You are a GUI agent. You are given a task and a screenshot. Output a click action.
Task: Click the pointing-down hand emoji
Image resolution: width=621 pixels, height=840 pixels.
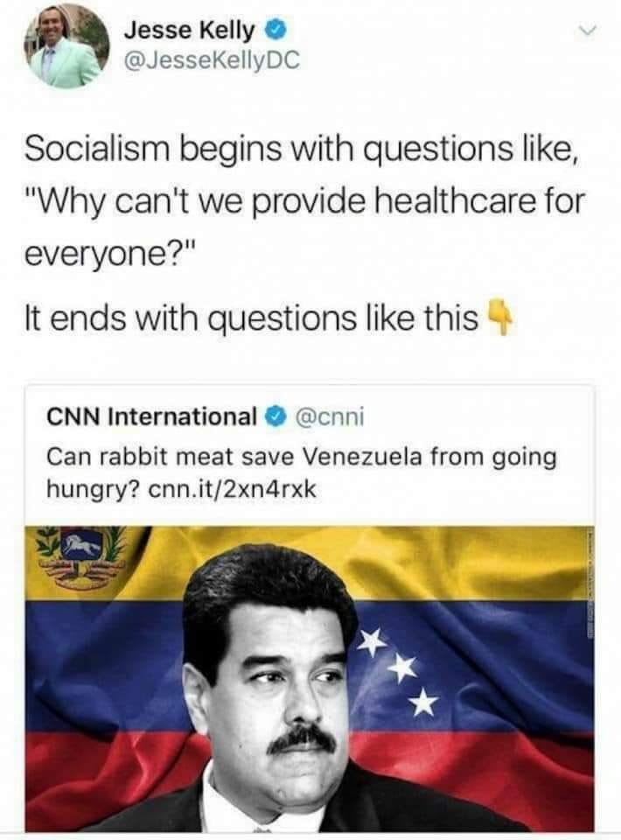pyautogui.click(x=499, y=318)
